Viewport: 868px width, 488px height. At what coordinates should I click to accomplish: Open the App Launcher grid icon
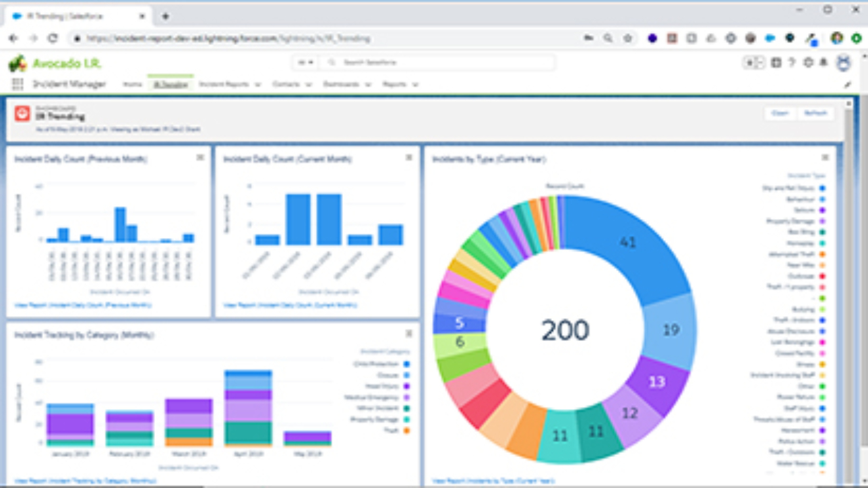pyautogui.click(x=17, y=84)
